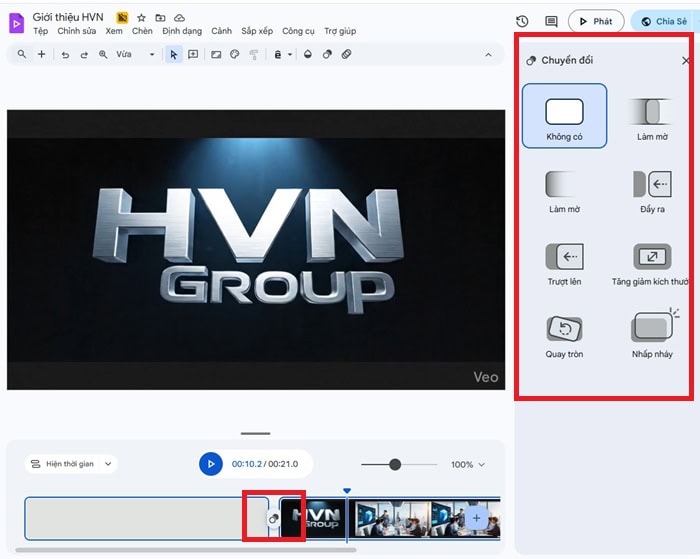Click the move-to-folder icon beside title
The height and width of the screenshot is (559, 700).
point(160,18)
